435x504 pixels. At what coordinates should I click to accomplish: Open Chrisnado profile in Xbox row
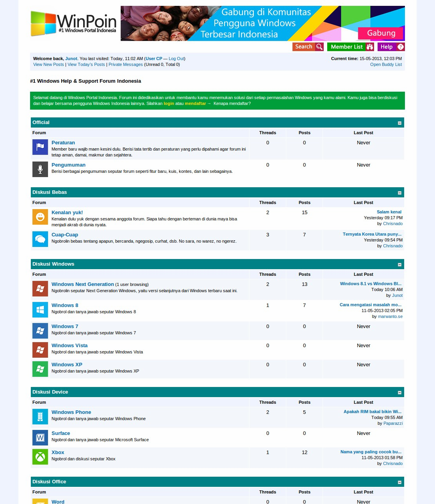[393, 463]
